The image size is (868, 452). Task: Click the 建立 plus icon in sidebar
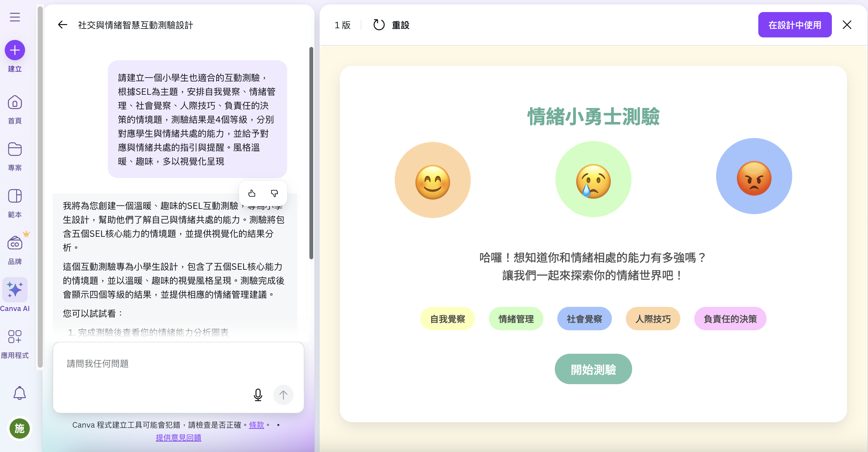pyautogui.click(x=15, y=50)
